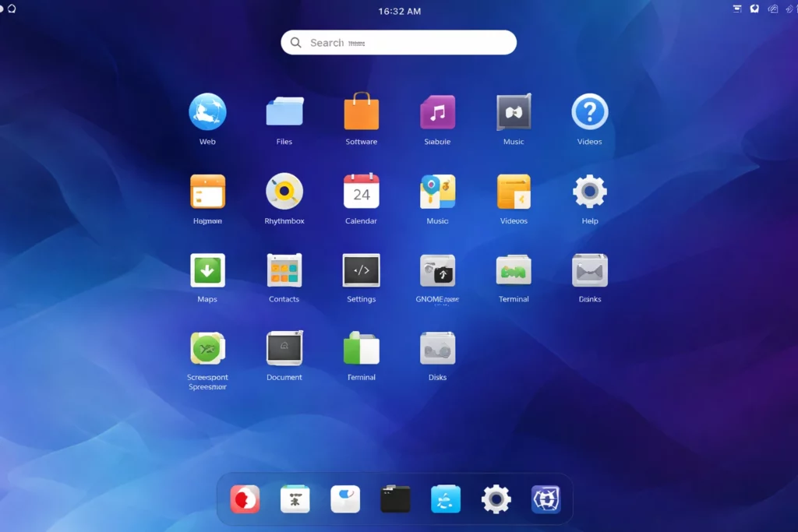
Task: Click the "Calendar" label
Action: (362, 220)
